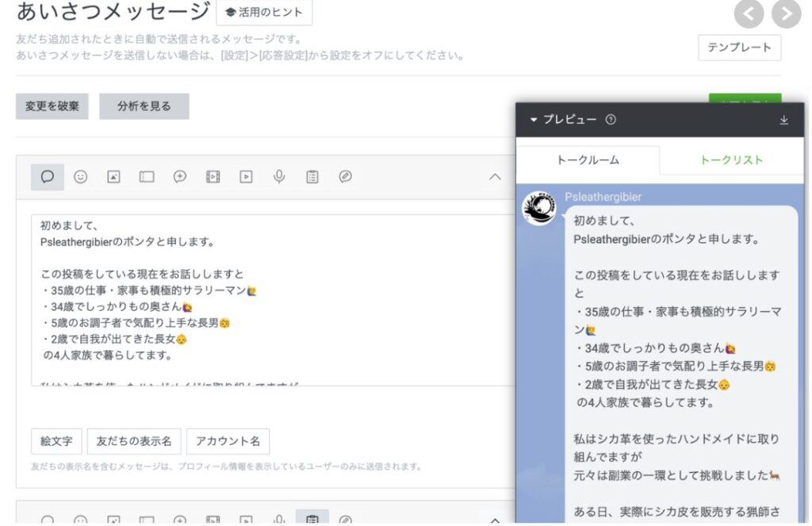Select the research clipboard icon
This screenshot has height=526, width=812.
coord(312,177)
